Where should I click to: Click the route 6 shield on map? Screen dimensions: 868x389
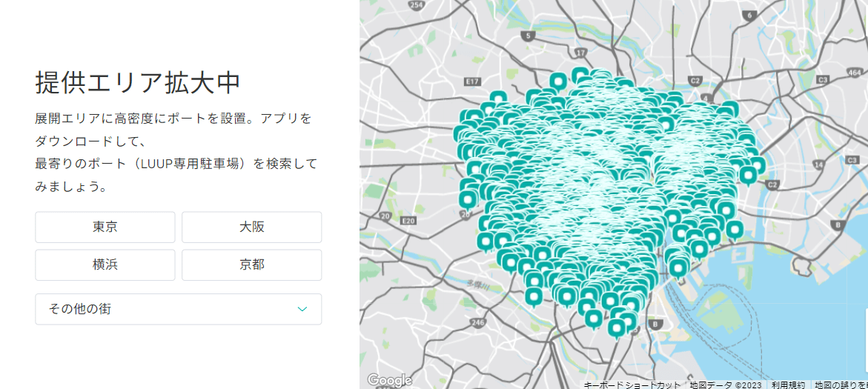pos(750,15)
